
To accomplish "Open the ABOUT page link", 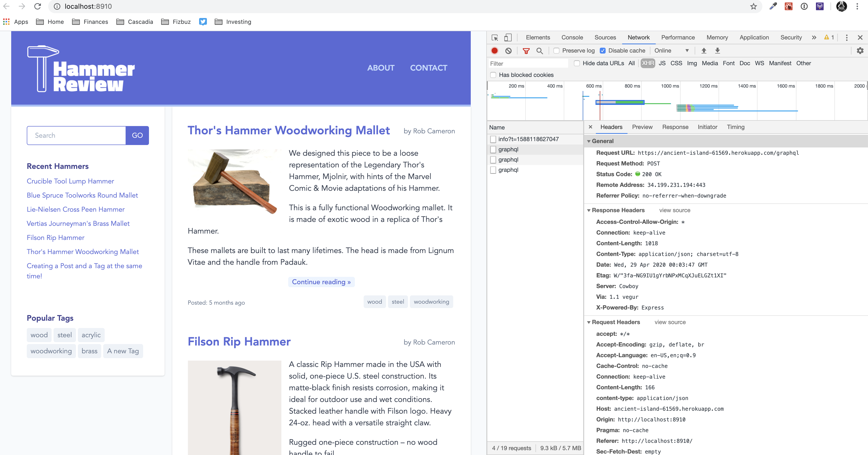I will click(x=381, y=68).
